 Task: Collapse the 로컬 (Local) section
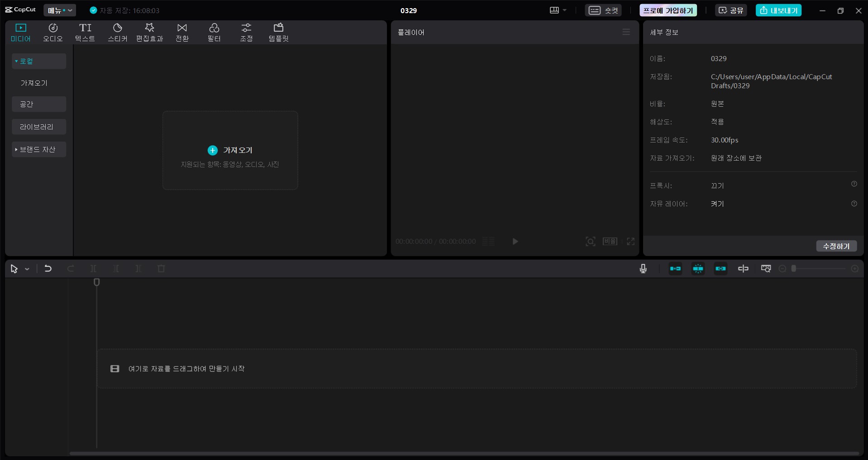pos(39,61)
